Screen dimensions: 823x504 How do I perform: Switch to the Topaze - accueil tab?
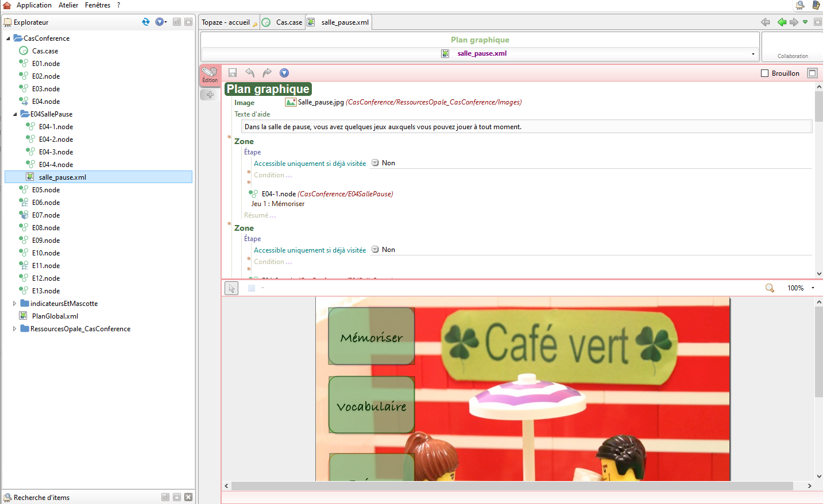(229, 22)
